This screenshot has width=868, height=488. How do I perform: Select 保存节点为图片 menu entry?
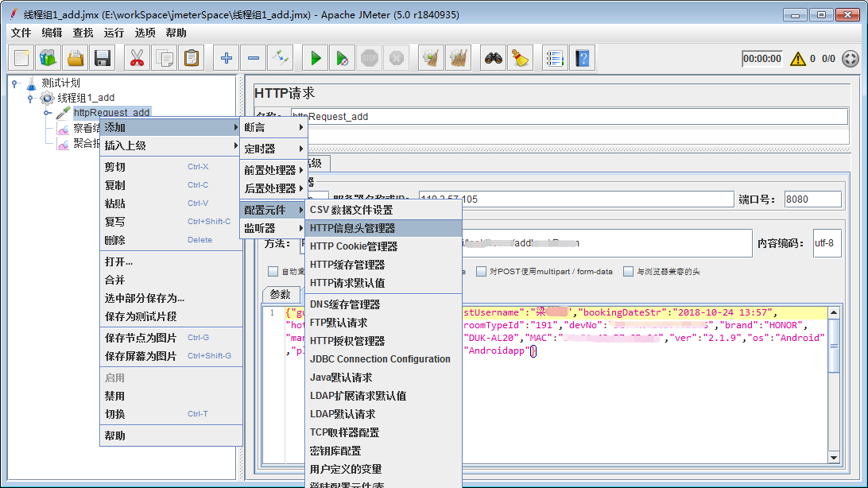coord(170,338)
